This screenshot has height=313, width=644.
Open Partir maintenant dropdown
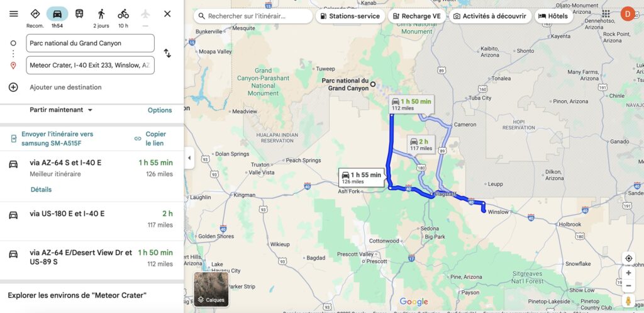pyautogui.click(x=61, y=110)
